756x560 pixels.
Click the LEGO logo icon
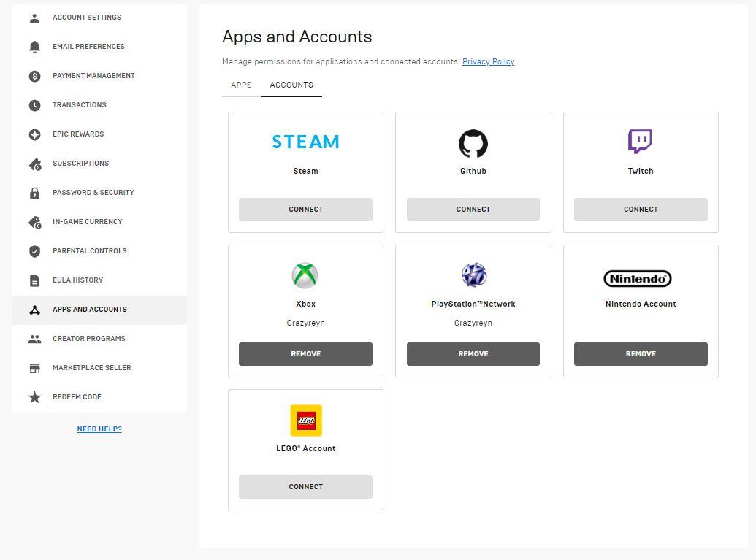(305, 421)
